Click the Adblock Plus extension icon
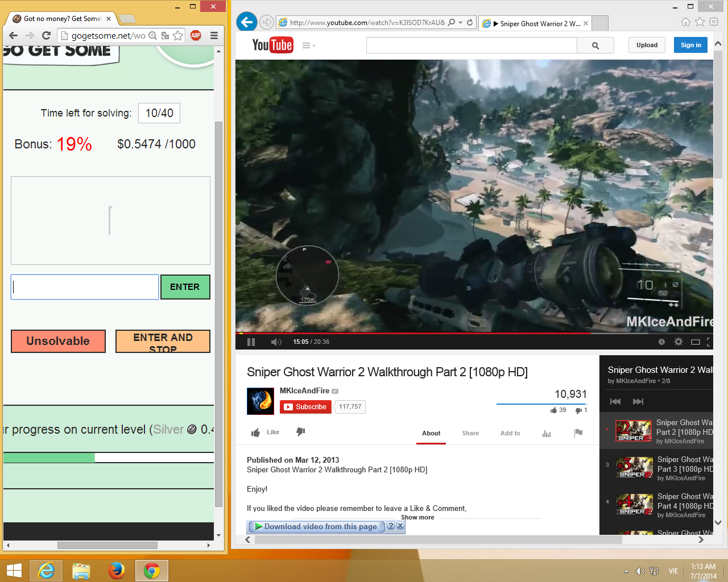 (196, 35)
